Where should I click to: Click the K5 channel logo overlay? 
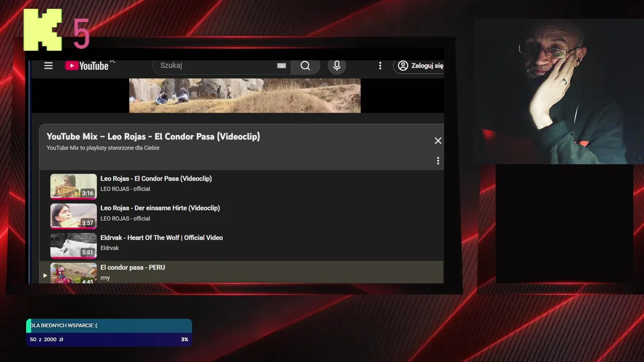56,30
